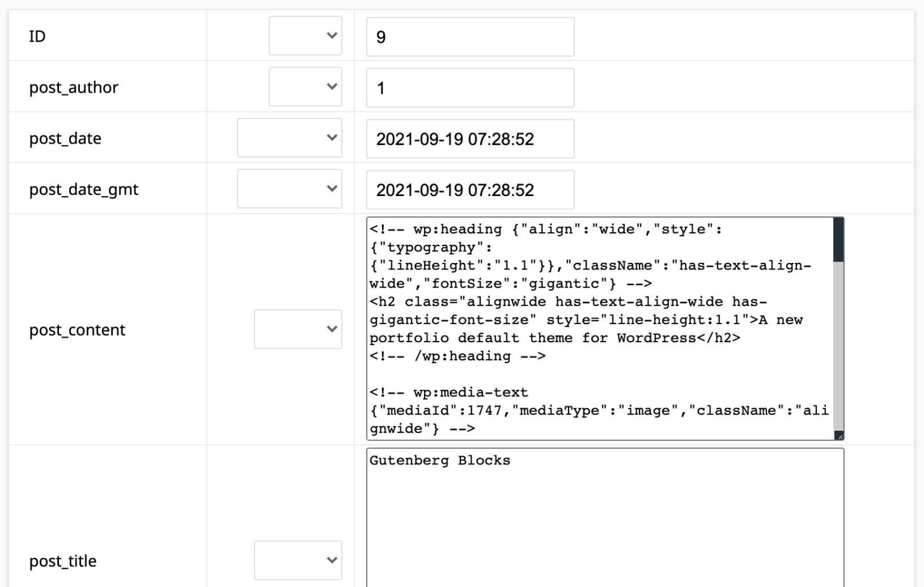Click the post_title field name label
Screen dimensions: 924x587
[63, 560]
